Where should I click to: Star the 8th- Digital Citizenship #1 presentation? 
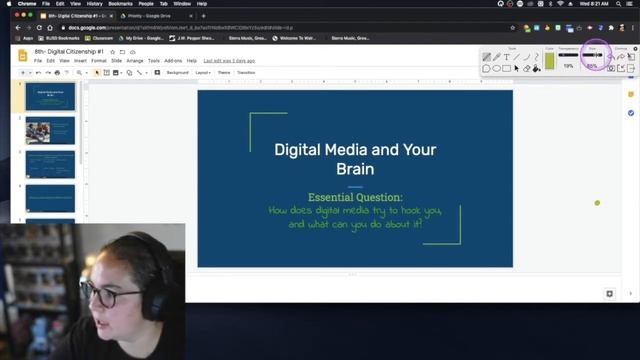tap(113, 52)
